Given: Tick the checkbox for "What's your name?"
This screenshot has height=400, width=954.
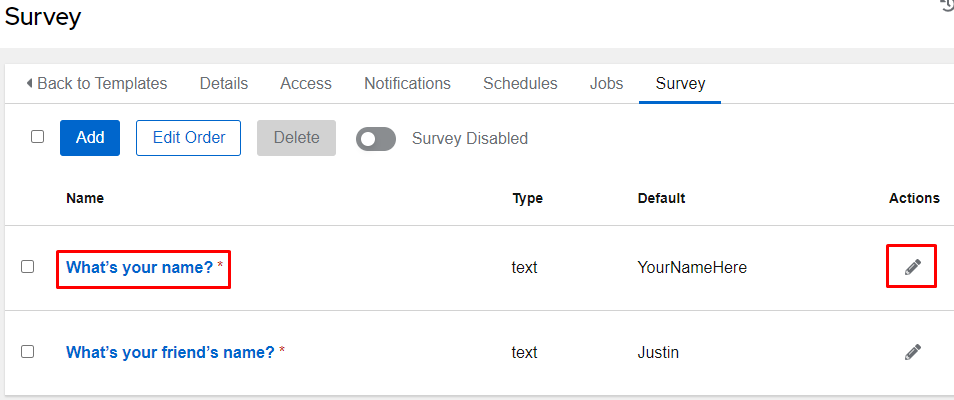Looking at the screenshot, I should (28, 267).
